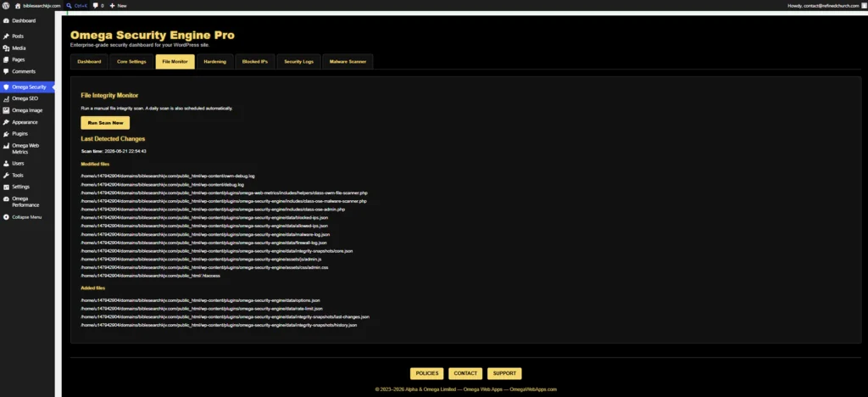Click the Users person icon
Screen dimensions: 868x397
coord(6,164)
